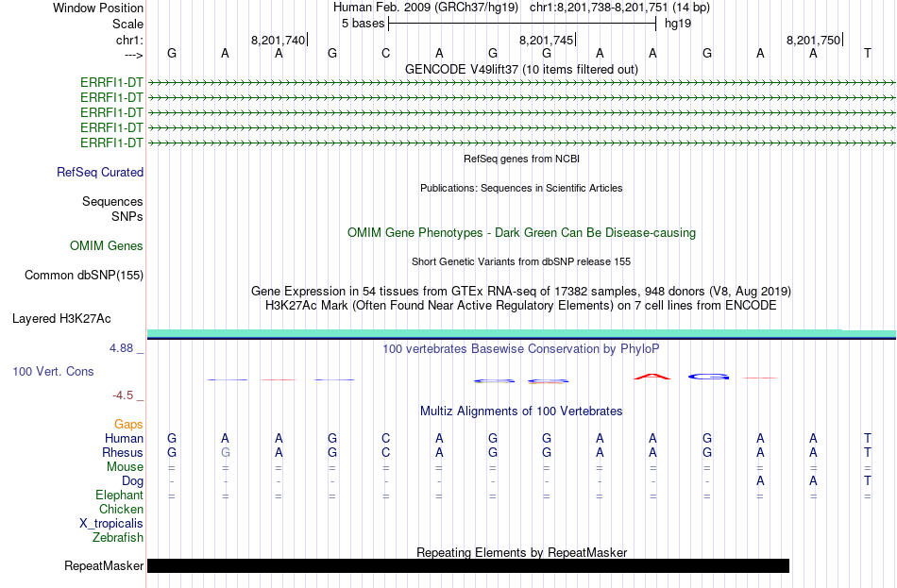This screenshot has height=588, width=897.
Task: Click Short Genetic Variants from dbSNP title
Action: pos(521,261)
